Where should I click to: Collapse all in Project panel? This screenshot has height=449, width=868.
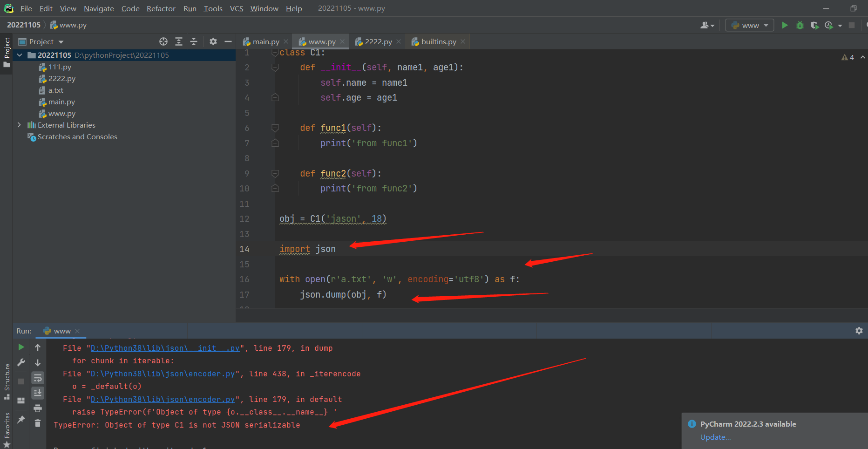pos(194,41)
